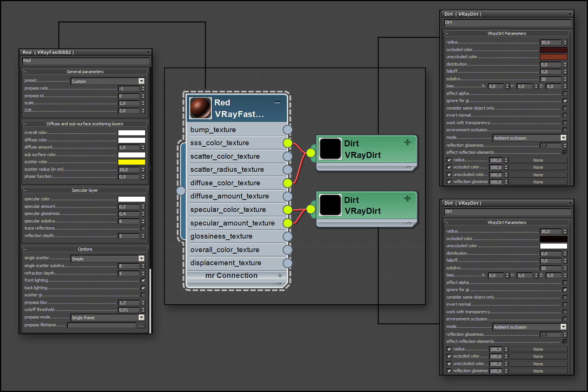This screenshot has height=392, width=588.
Task: Click occluded color swatch in radius 20,0 Dirt panel
Action: (x=554, y=50)
